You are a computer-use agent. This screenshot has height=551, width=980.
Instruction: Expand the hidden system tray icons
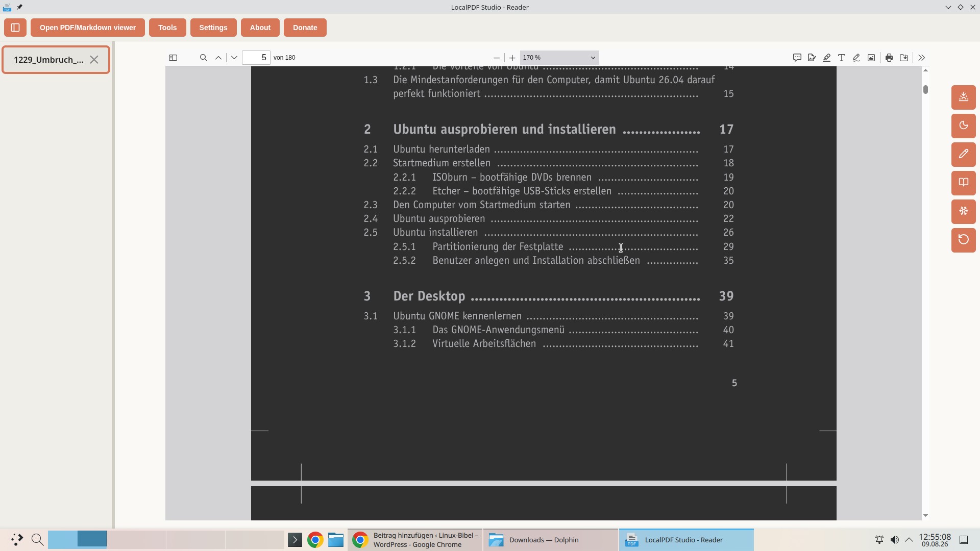pyautogui.click(x=909, y=540)
